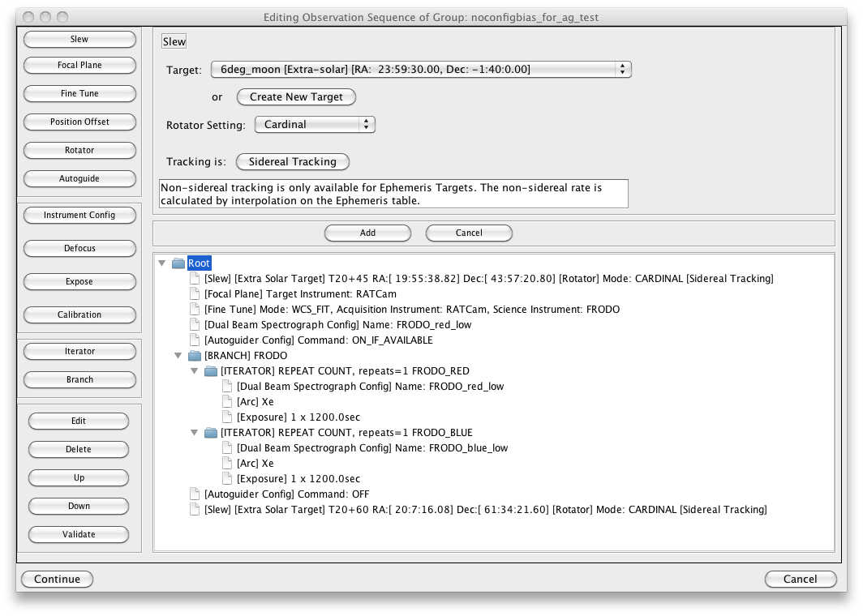
Task: Select the BRANCH FRODO row
Action: pyautogui.click(x=246, y=355)
